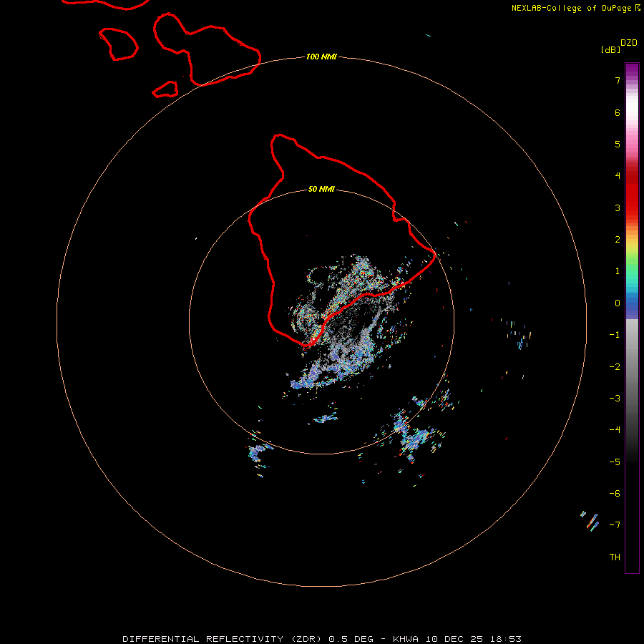This screenshot has height=644, width=644.
Task: Click the color bar value 4
Action: 618,176
